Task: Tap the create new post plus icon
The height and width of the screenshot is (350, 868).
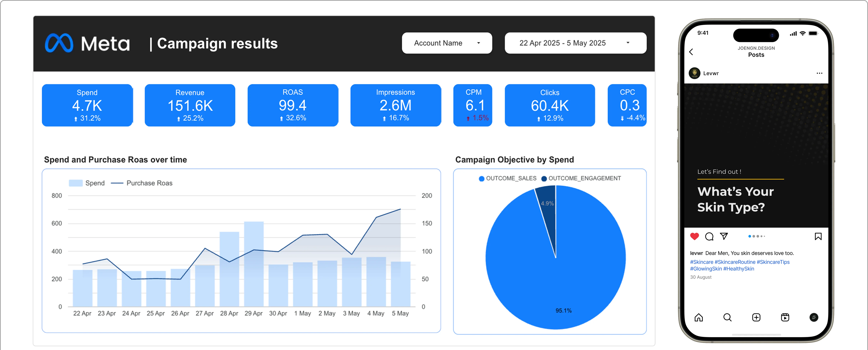Action: (x=756, y=317)
